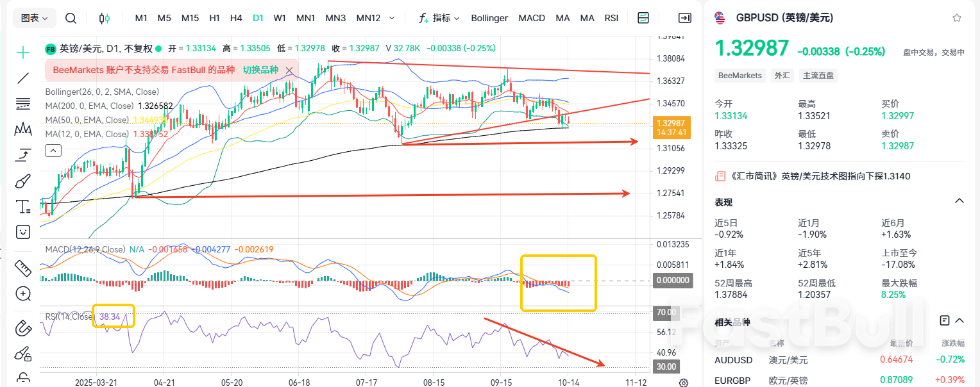Select the trend line drawing tool
Viewport: 980px width, 387px height.
tap(22, 78)
